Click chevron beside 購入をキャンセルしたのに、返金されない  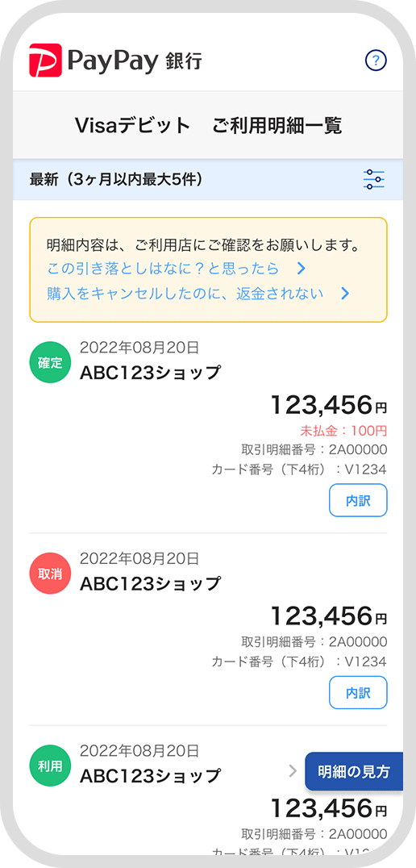pos(344,294)
